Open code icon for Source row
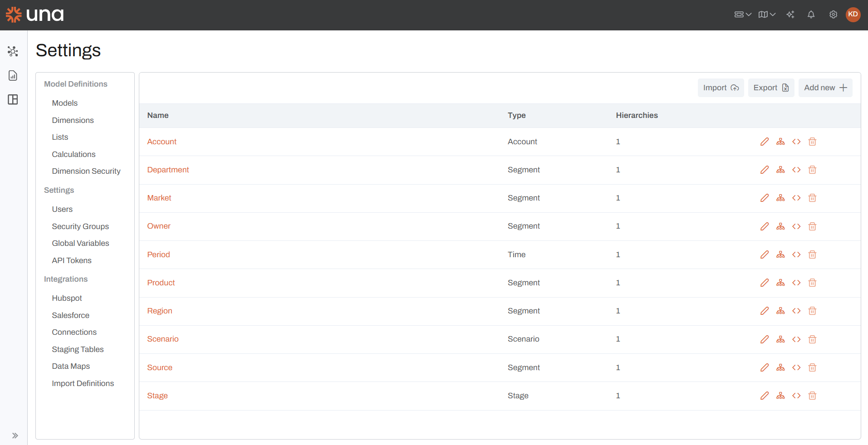The image size is (868, 445). [x=796, y=367]
